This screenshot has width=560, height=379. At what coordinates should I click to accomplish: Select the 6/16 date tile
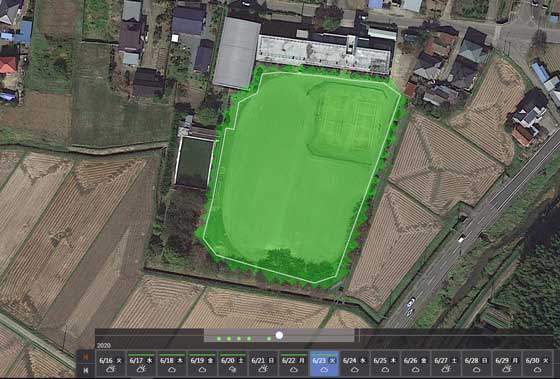[x=110, y=364]
